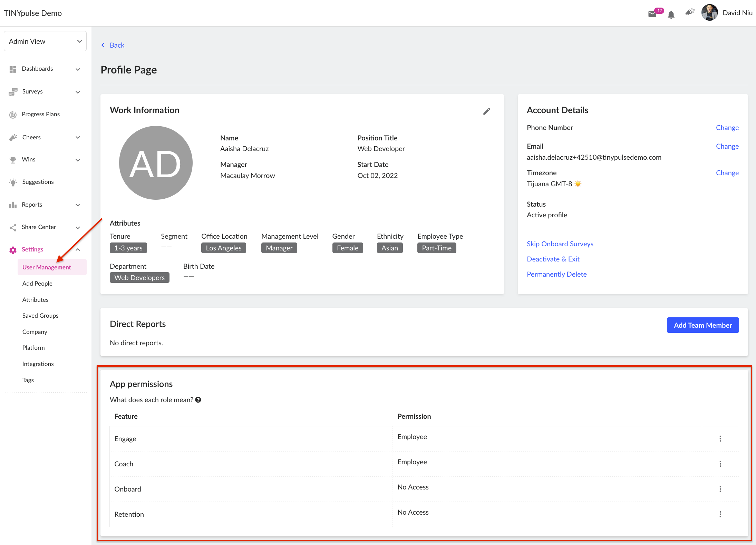The width and height of the screenshot is (756, 545).
Task: Expand the Wins menu chevron
Action: (78, 160)
